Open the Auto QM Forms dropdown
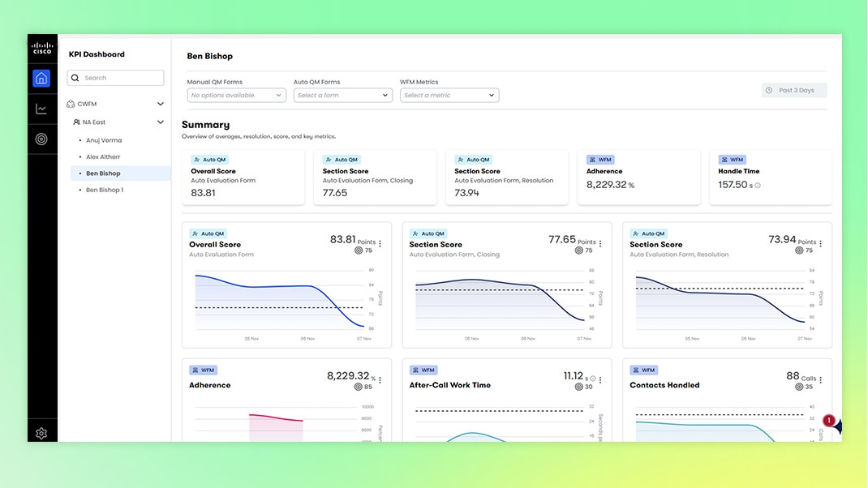The image size is (868, 488). coord(342,96)
